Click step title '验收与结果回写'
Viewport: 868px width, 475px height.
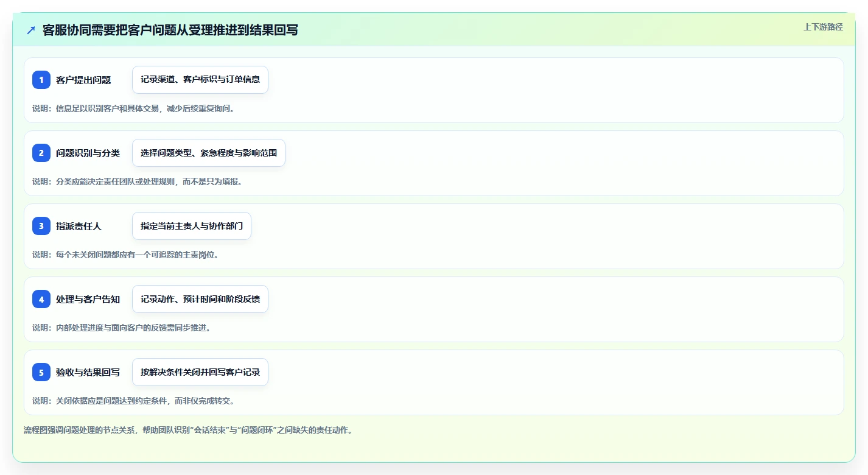(88, 372)
